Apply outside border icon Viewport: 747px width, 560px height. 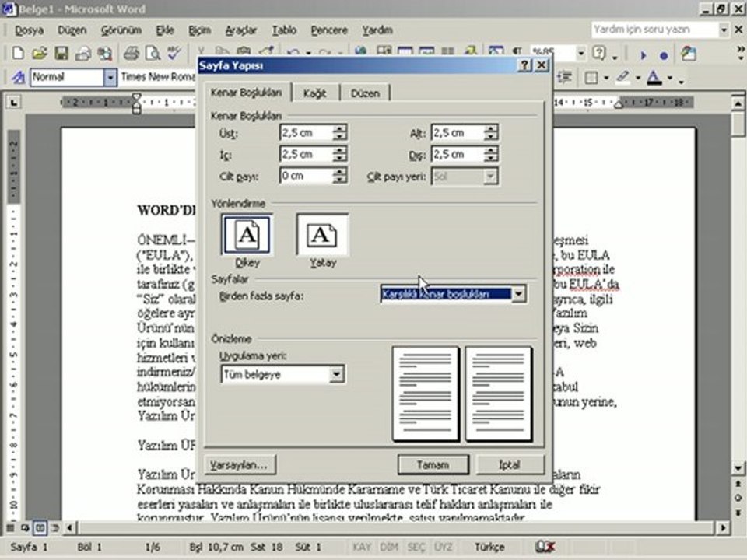591,77
